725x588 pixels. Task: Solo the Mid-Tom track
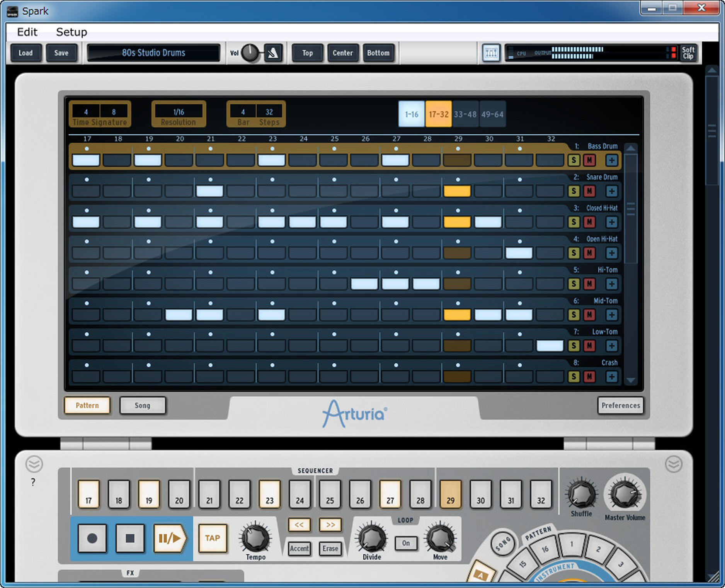[574, 314]
